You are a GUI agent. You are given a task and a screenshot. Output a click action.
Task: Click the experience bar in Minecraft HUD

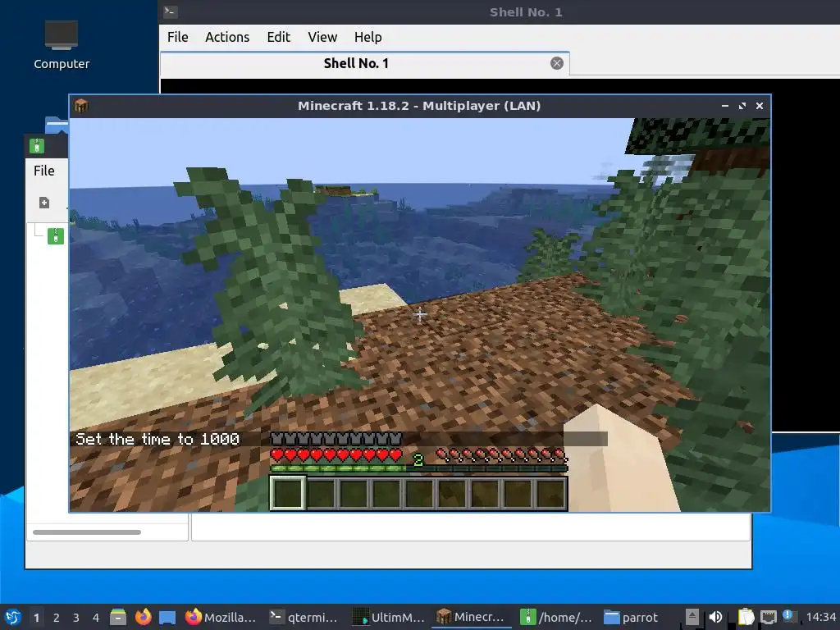coord(418,468)
